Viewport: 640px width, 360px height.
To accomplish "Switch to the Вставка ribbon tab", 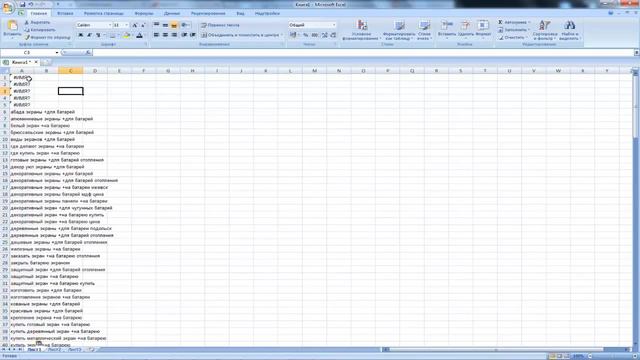I will click(65, 13).
